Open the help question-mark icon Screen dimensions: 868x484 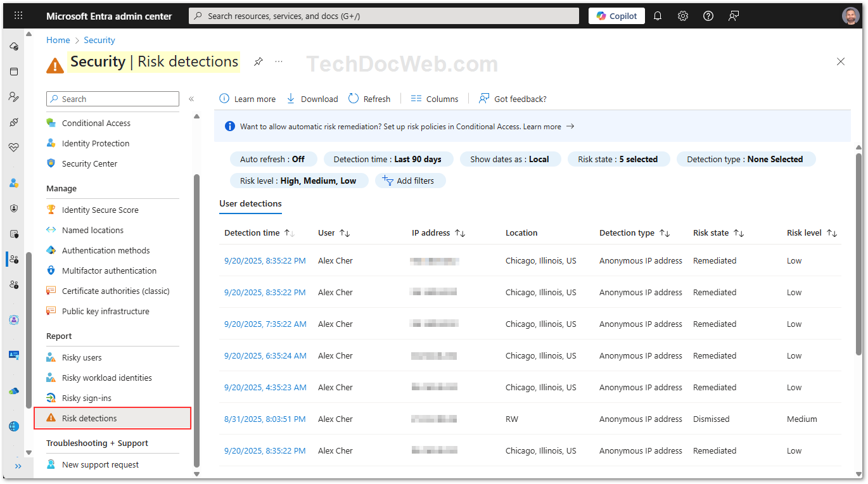click(x=708, y=15)
